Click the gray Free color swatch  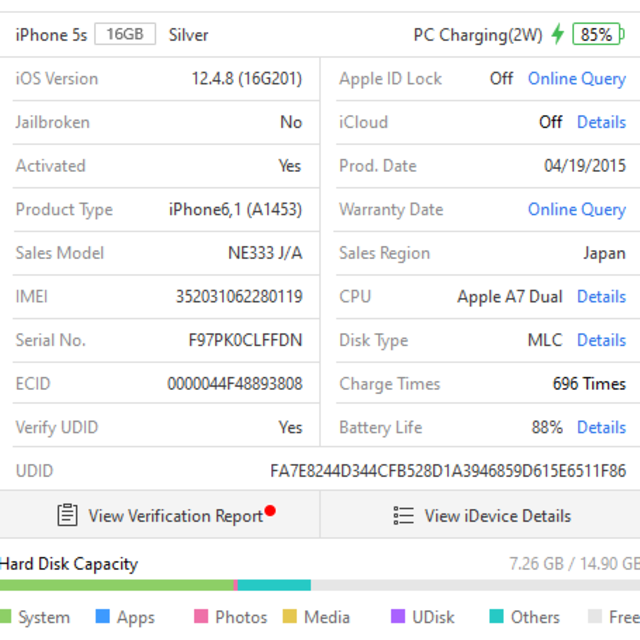pyautogui.click(x=595, y=616)
